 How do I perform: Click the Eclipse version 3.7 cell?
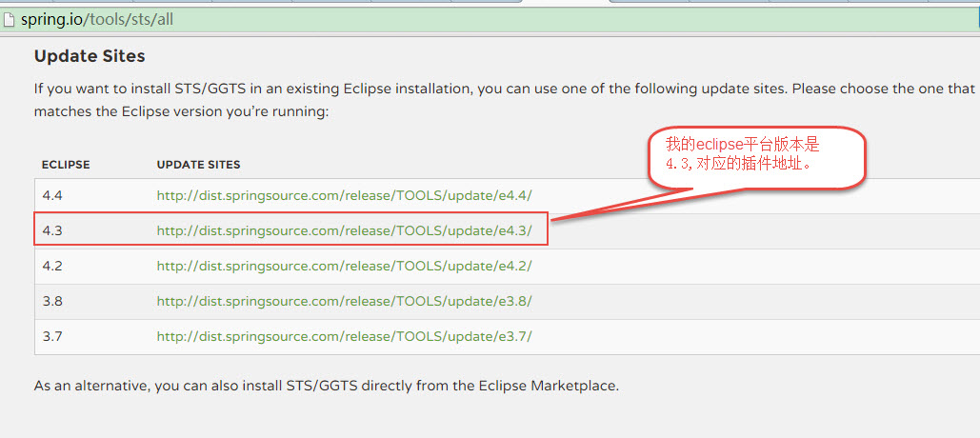click(x=52, y=336)
